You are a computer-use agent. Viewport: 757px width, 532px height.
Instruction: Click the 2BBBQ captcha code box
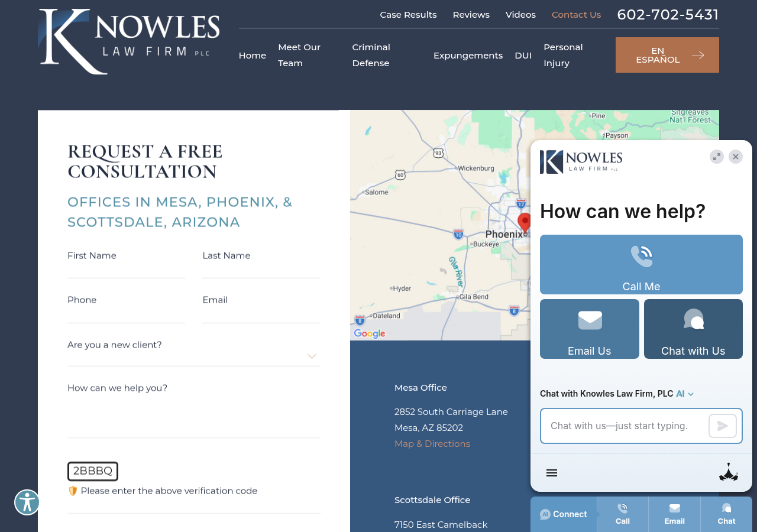click(93, 471)
